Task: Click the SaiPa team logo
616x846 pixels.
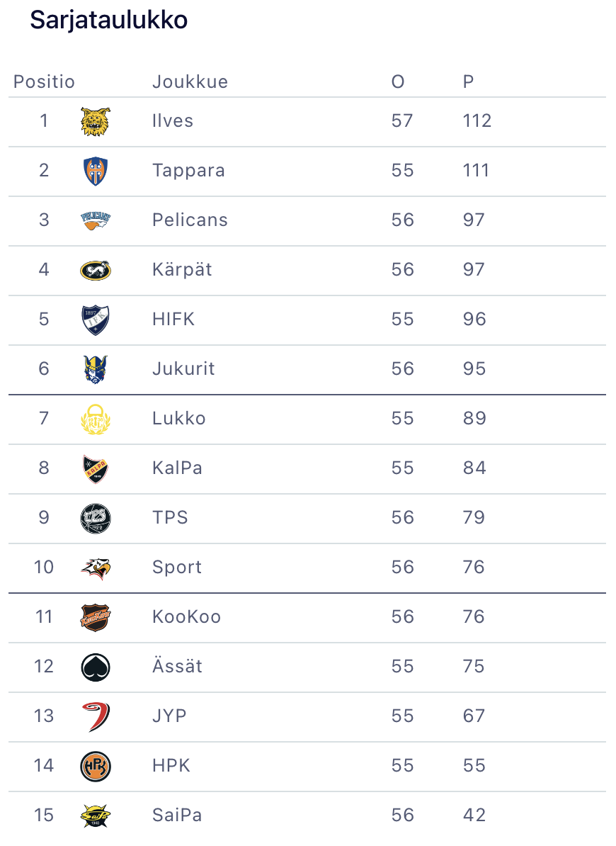Action: tap(96, 816)
